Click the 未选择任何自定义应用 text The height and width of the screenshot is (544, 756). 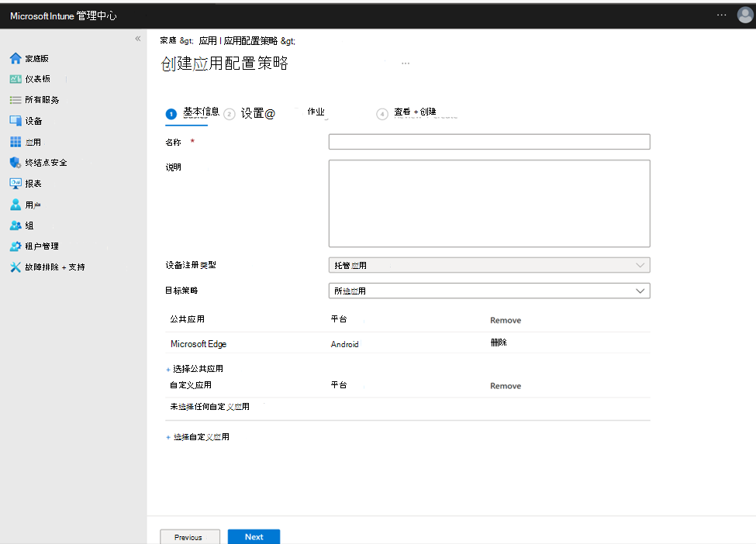click(x=209, y=407)
